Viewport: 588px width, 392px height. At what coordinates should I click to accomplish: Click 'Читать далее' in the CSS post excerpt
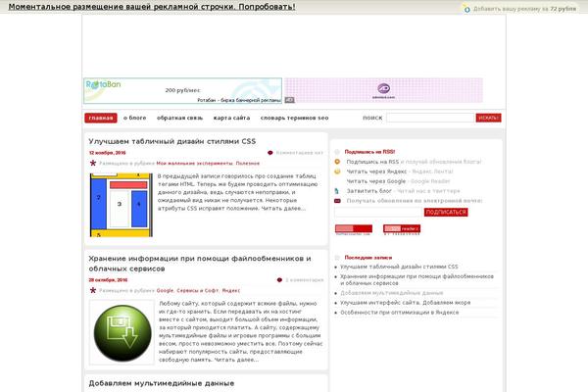[x=283, y=209]
